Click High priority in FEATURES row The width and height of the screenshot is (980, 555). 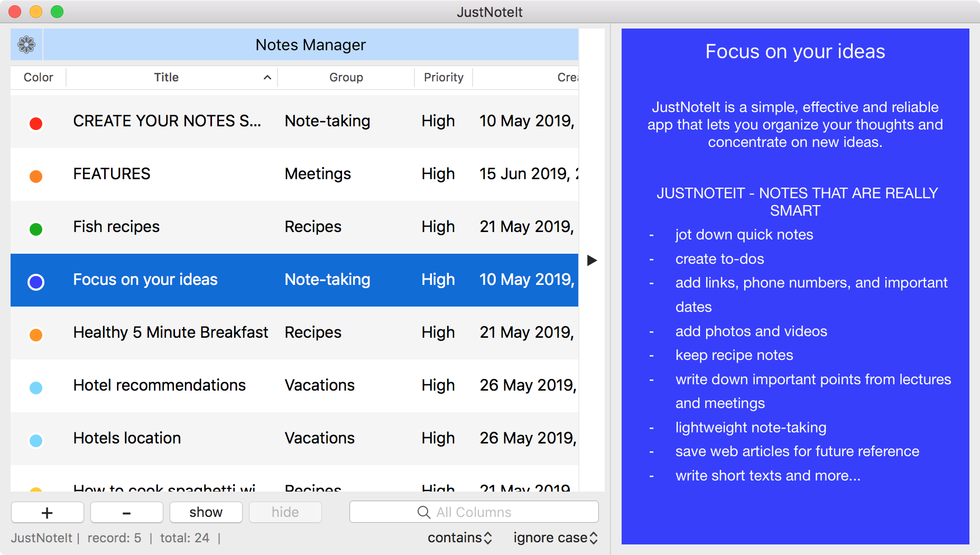coord(438,174)
